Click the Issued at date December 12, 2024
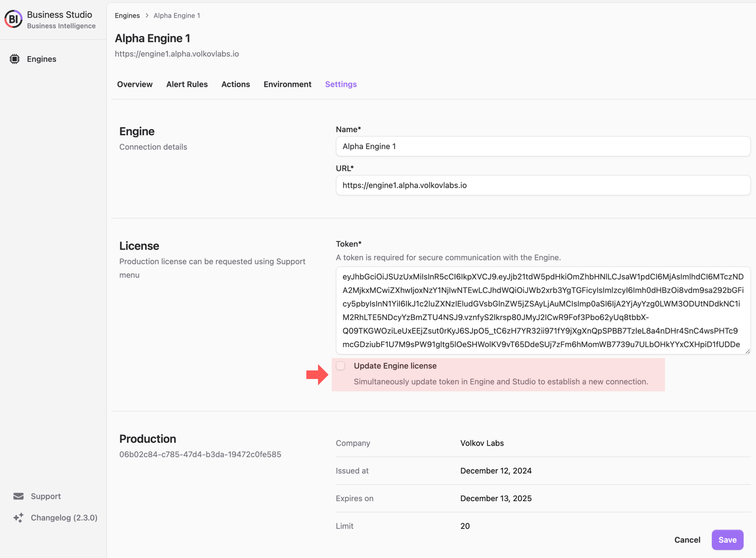This screenshot has height=558, width=756. [x=496, y=470]
